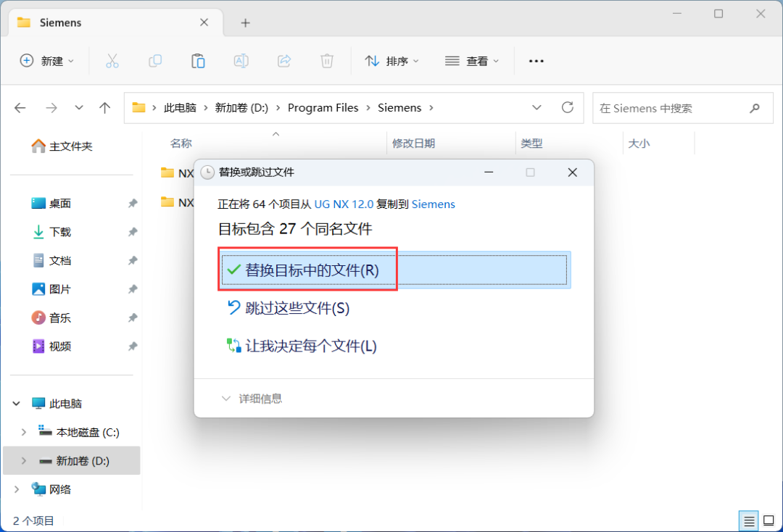Click the UG NX 12.0 source link
Viewport: 783px width, 532px height.
344,204
